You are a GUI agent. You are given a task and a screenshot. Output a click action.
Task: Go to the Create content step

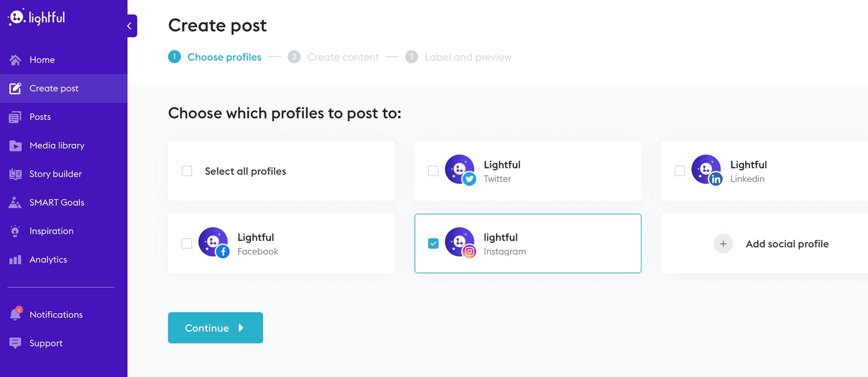tap(343, 57)
